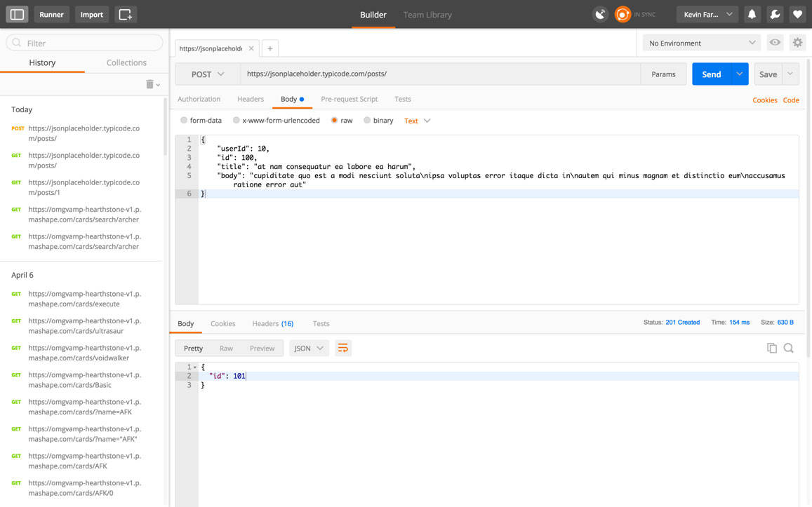Open the No Environment dropdown
The height and width of the screenshot is (507, 812).
[x=700, y=42]
